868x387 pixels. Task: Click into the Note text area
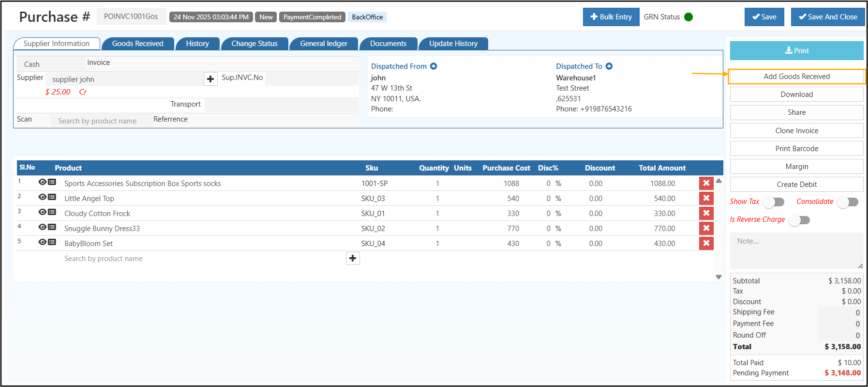796,250
